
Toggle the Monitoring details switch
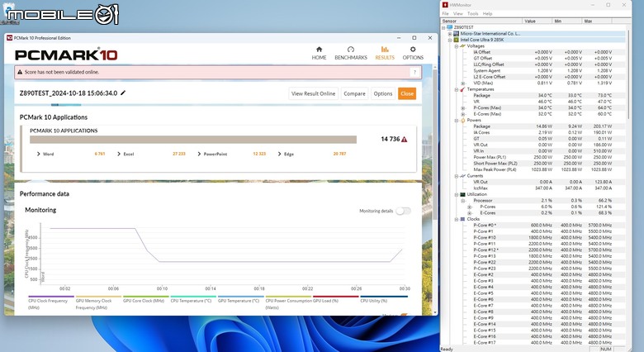click(x=403, y=211)
